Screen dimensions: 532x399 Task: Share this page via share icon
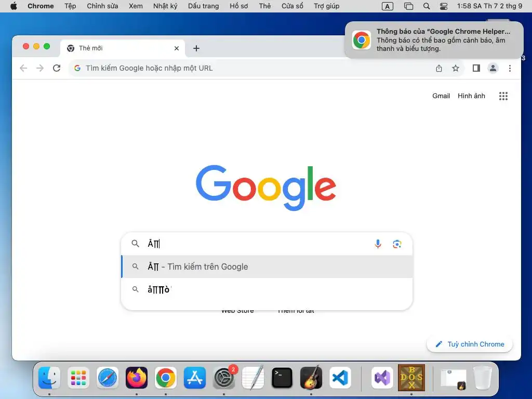point(438,68)
